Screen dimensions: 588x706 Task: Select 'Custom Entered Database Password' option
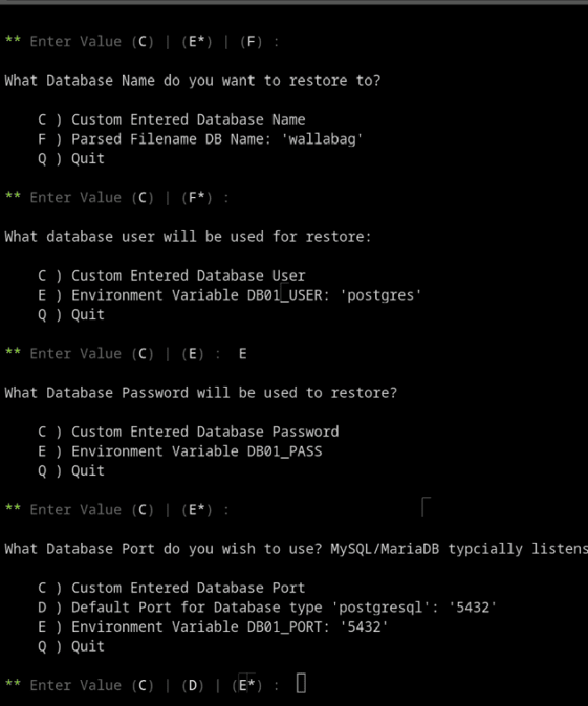[x=189, y=431]
